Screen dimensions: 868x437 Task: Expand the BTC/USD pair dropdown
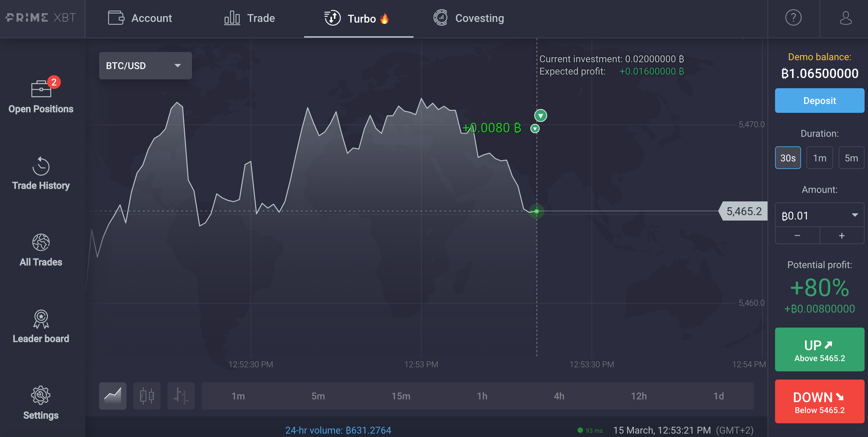(x=146, y=66)
